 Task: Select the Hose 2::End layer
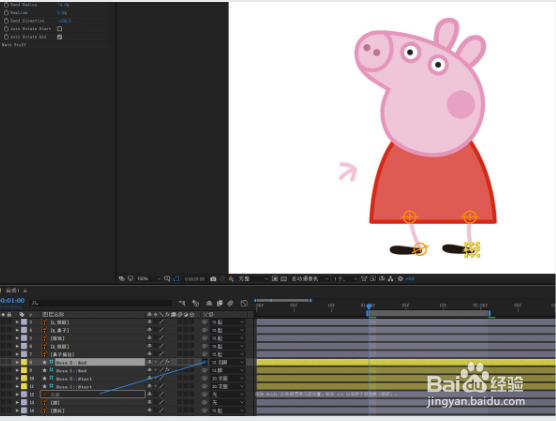coord(100,362)
